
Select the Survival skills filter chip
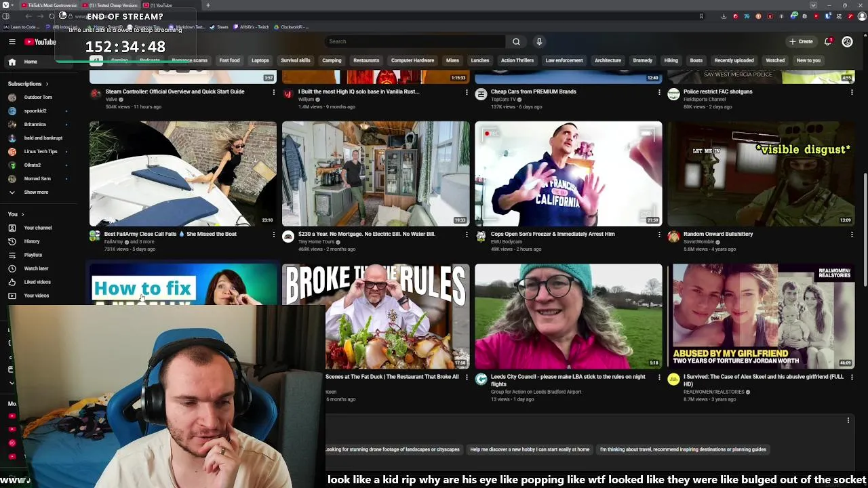tap(296, 60)
